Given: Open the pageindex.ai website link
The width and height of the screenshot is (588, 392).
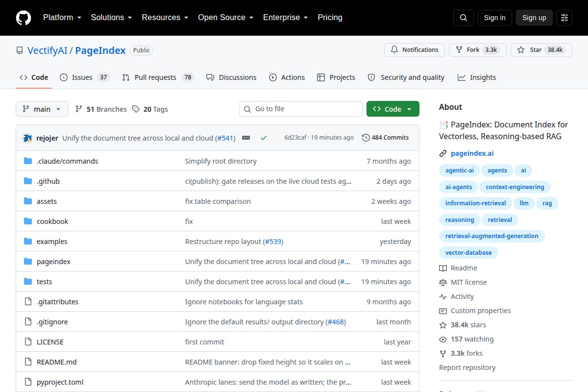Looking at the screenshot, I should pos(472,153).
